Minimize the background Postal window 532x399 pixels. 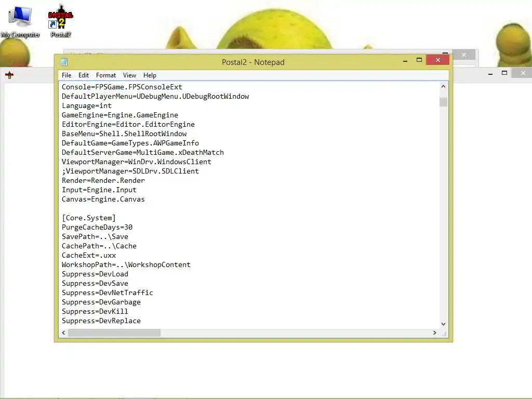(490, 74)
